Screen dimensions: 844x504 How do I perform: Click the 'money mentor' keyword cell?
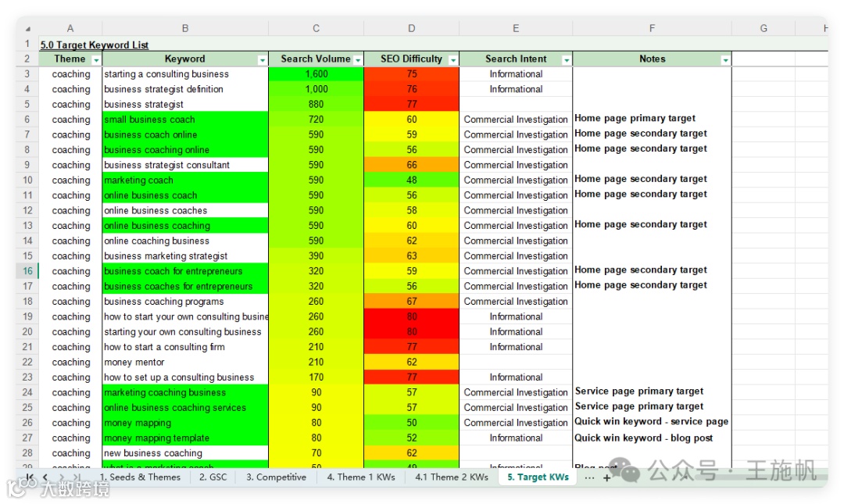click(185, 363)
